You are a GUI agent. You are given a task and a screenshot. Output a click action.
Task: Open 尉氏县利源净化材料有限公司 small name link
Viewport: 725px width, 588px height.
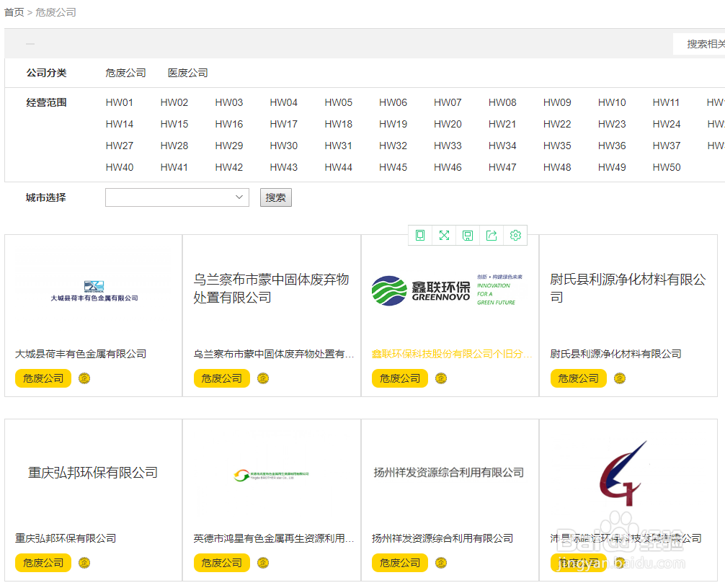tap(615, 354)
